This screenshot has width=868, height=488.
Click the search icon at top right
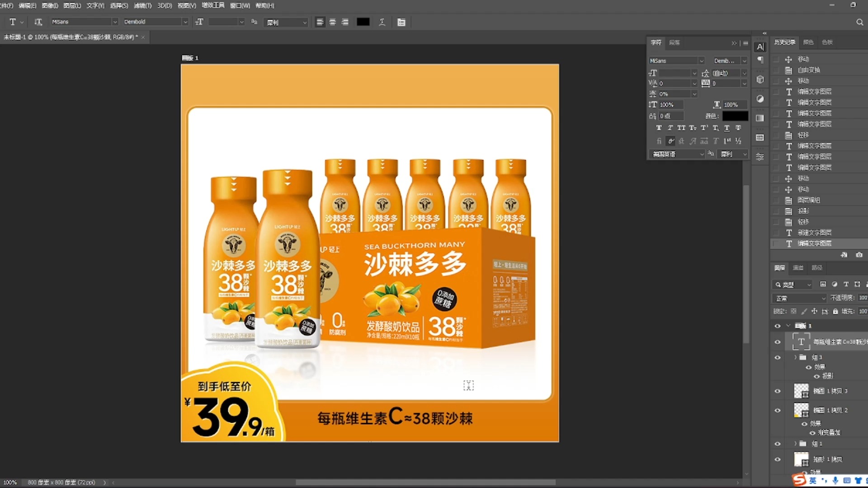click(859, 22)
